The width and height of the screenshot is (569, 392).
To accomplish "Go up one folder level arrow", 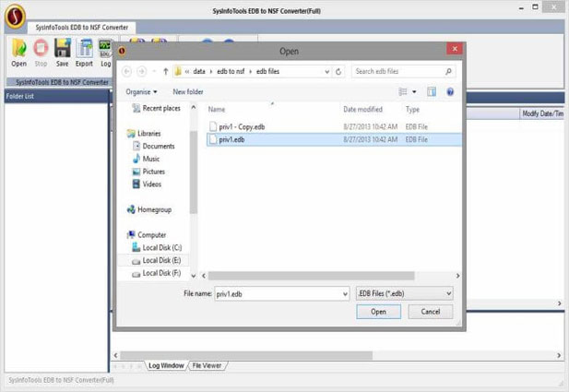I will tap(166, 72).
